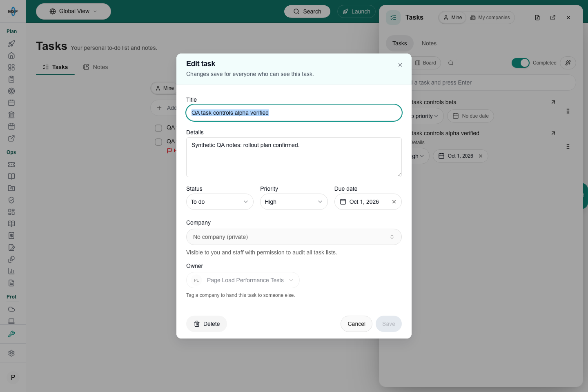Select the Tasks tab on the main Tasks page
Screen dimensions: 588x392
click(x=55, y=67)
